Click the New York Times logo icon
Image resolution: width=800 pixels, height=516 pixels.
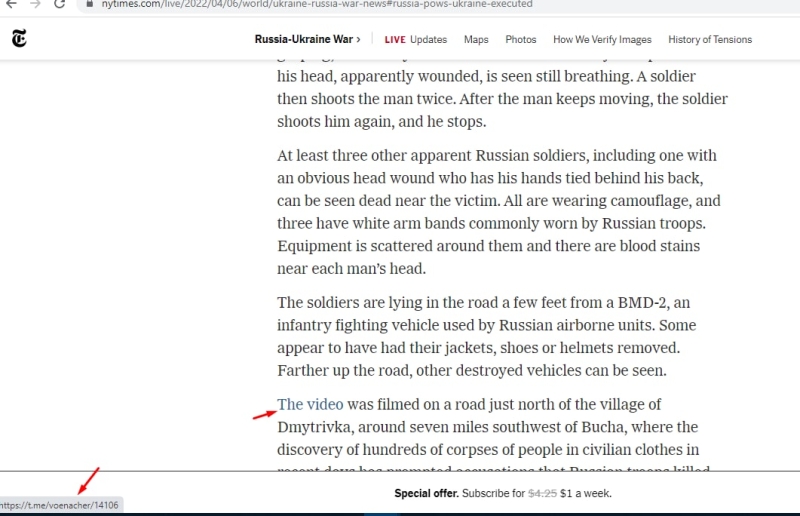[19, 39]
